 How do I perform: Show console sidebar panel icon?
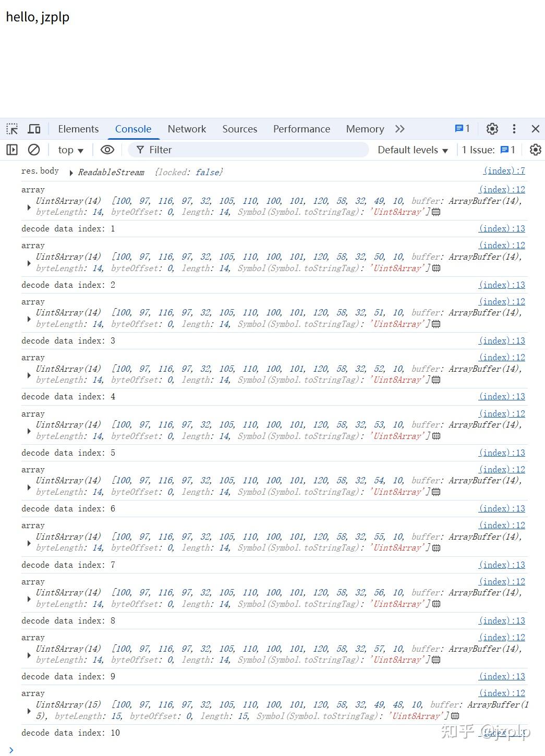(12, 150)
